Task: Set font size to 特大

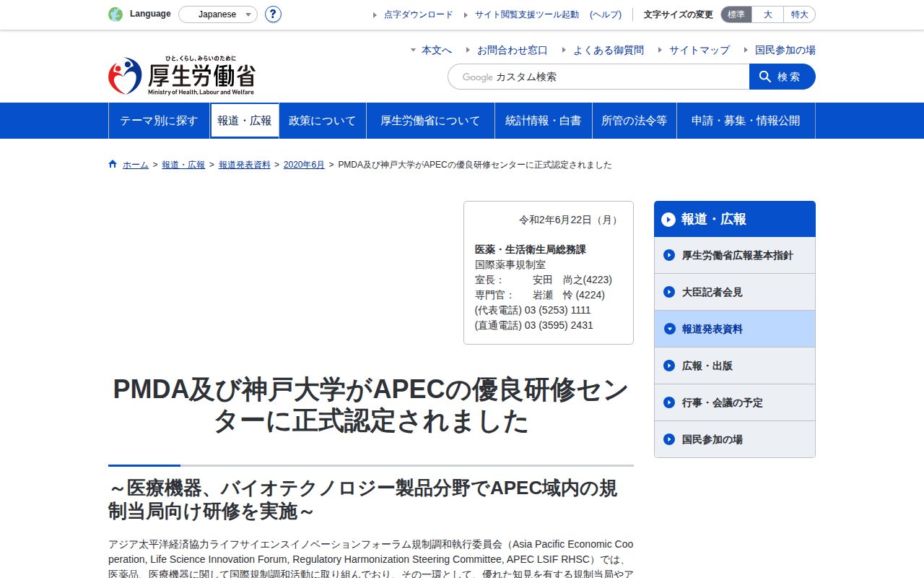Action: pos(799,14)
